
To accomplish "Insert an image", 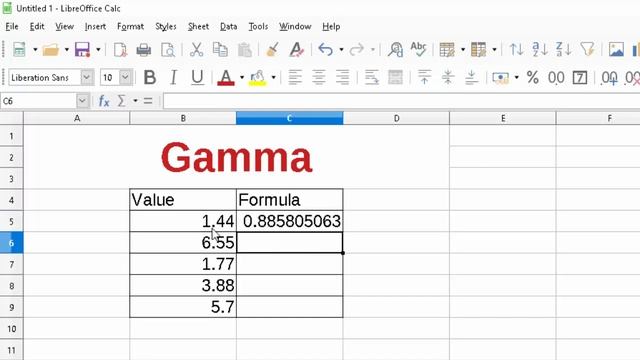I will (616, 50).
